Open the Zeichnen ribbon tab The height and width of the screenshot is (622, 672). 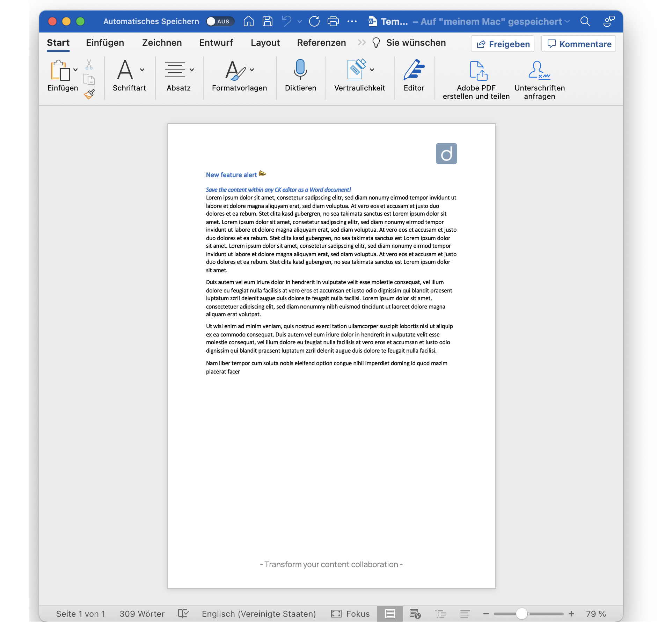click(162, 43)
